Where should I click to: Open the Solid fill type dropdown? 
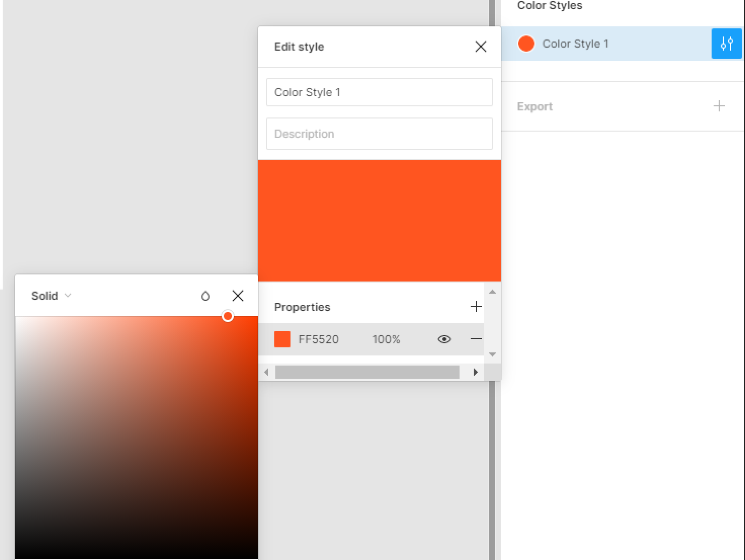click(x=51, y=296)
